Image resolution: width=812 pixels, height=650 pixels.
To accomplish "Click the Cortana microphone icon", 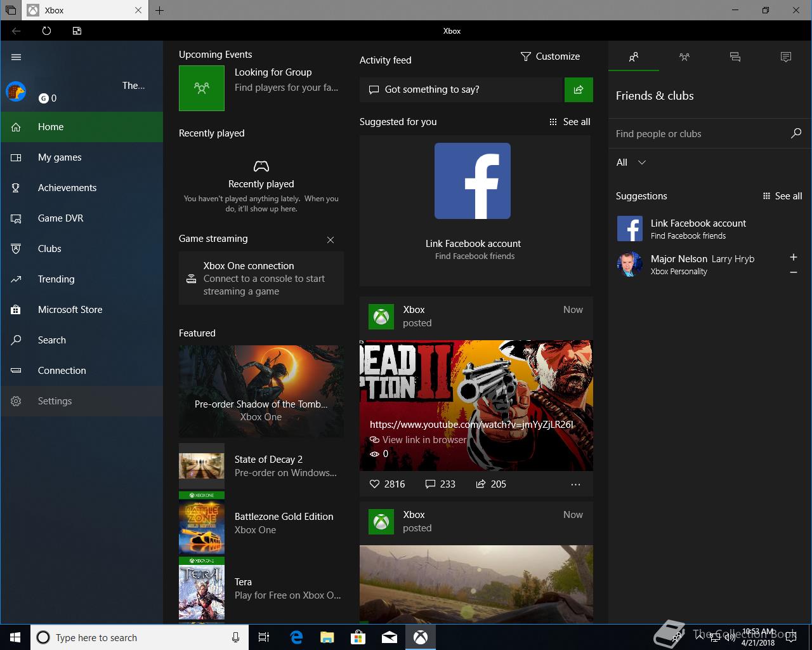I will pos(235,637).
